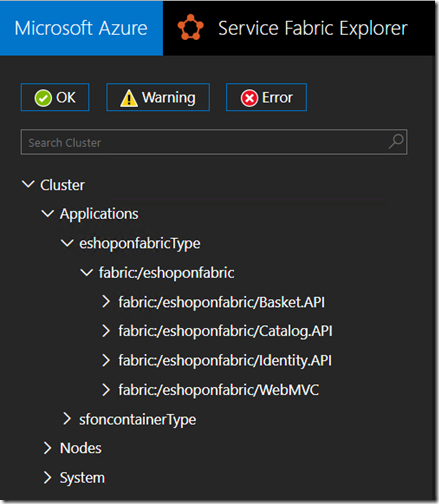
Task: Select fabric:/eshoponfabric/Identity.API service
Action: click(225, 360)
